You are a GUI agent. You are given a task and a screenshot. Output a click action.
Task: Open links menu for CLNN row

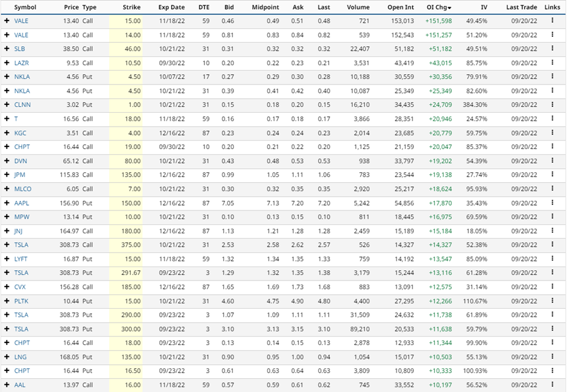pos(552,104)
